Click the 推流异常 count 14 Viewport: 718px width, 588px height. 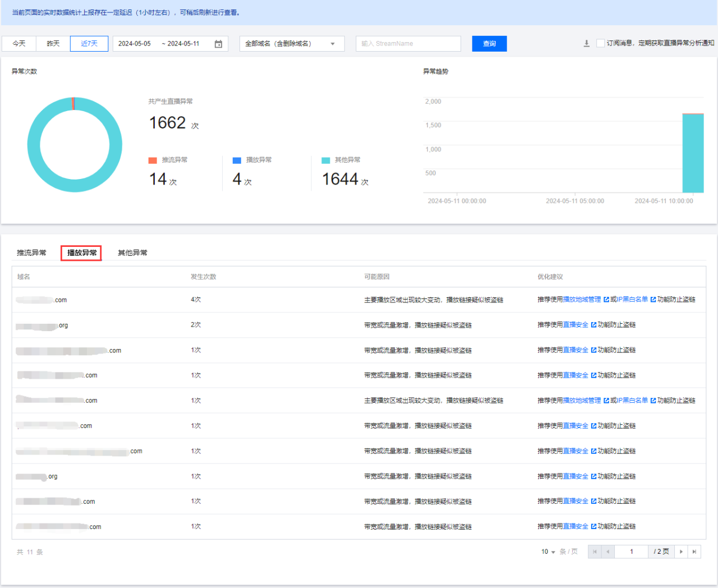(158, 179)
